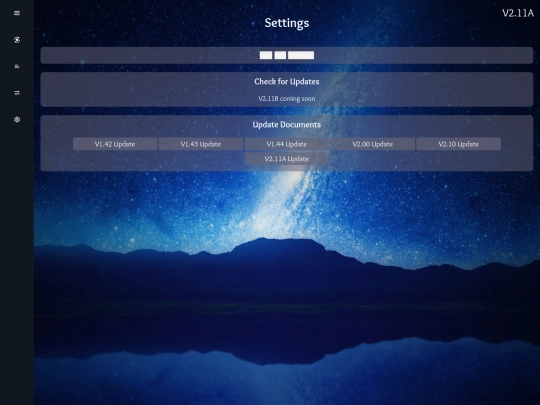Click the Settings page title
Viewport: 540px width, 405px height.
tap(287, 23)
